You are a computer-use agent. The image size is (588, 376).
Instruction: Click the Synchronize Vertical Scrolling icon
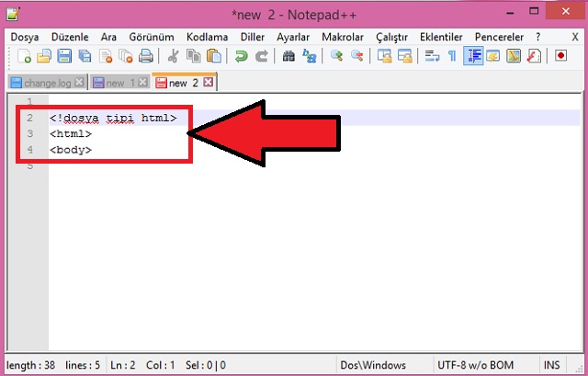pos(384,56)
